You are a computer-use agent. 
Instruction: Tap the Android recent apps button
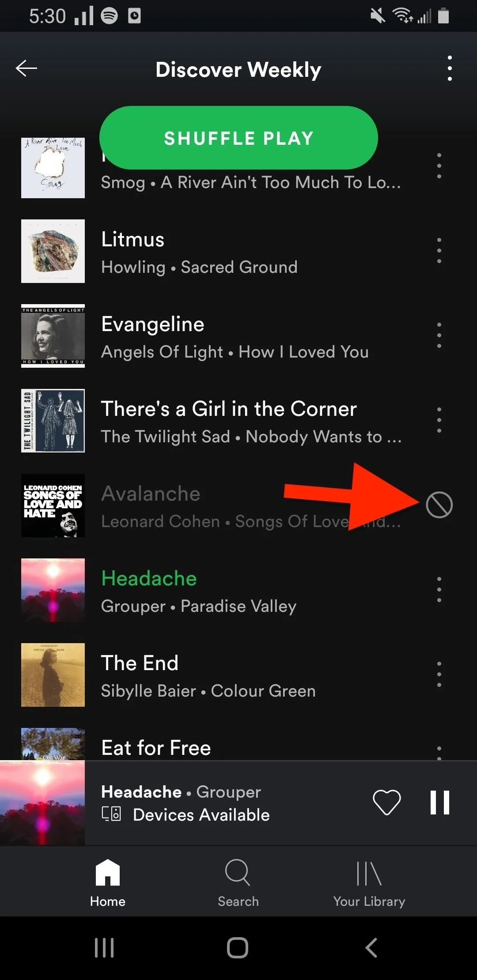[x=104, y=948]
